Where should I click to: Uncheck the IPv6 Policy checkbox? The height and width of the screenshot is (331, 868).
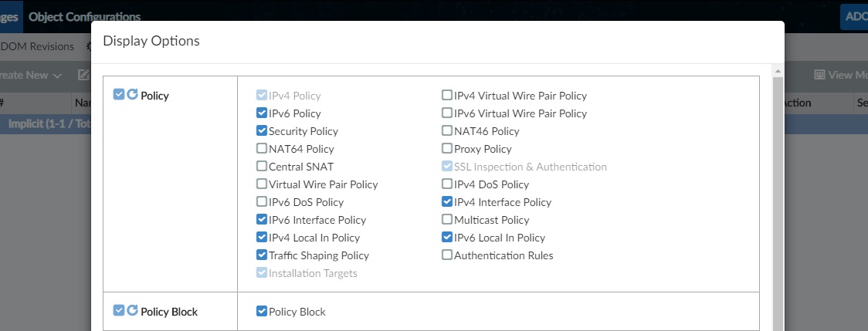pyautogui.click(x=262, y=113)
